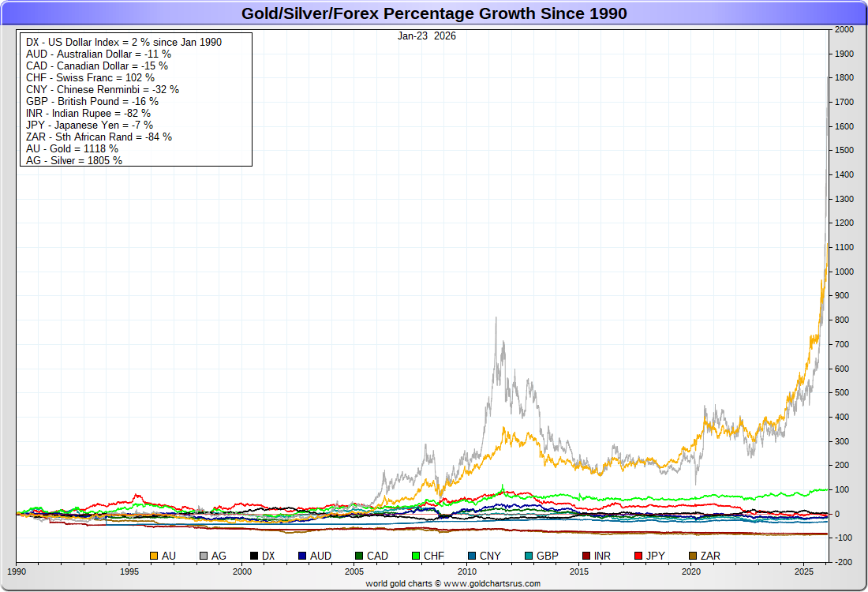This screenshot has height=592, width=868.
Task: Click the 2000 y-axis value
Action: 844,30
